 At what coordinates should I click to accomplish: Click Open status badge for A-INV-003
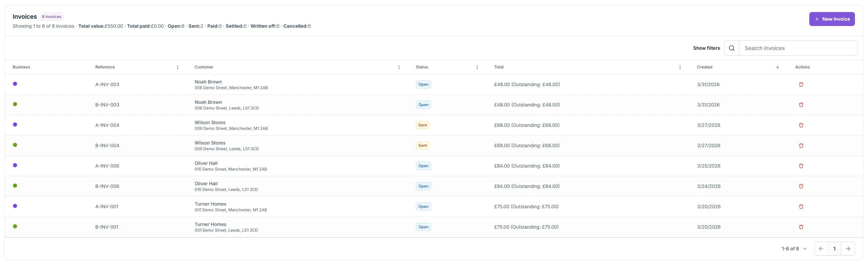tap(423, 84)
